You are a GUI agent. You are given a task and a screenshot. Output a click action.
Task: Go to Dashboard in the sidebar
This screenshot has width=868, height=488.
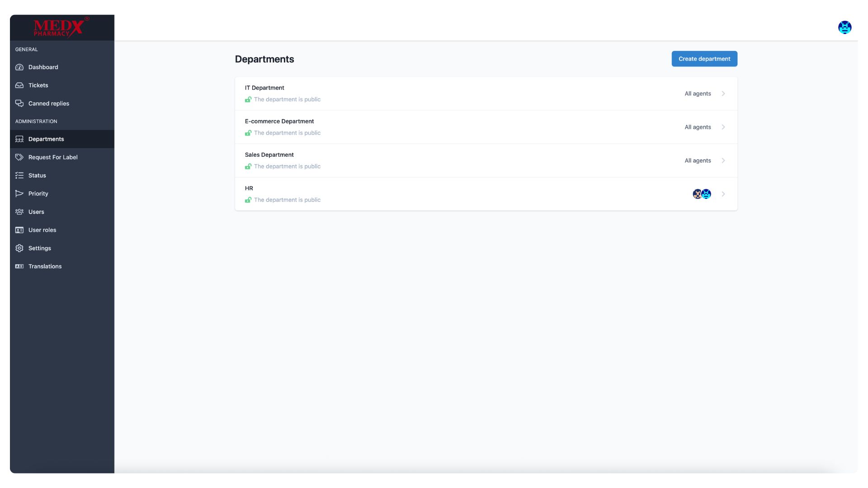click(62, 67)
